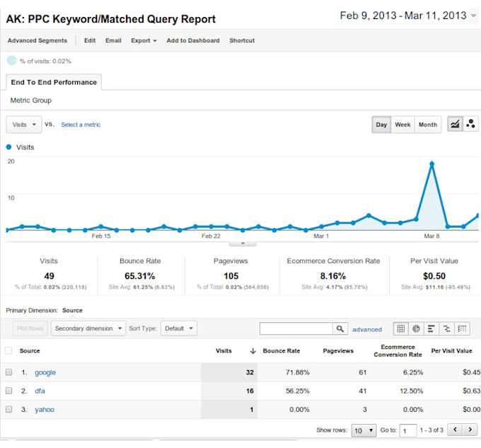Screen dimensions: 481x448
Task: Go to next page arrow
Action: pos(470,430)
